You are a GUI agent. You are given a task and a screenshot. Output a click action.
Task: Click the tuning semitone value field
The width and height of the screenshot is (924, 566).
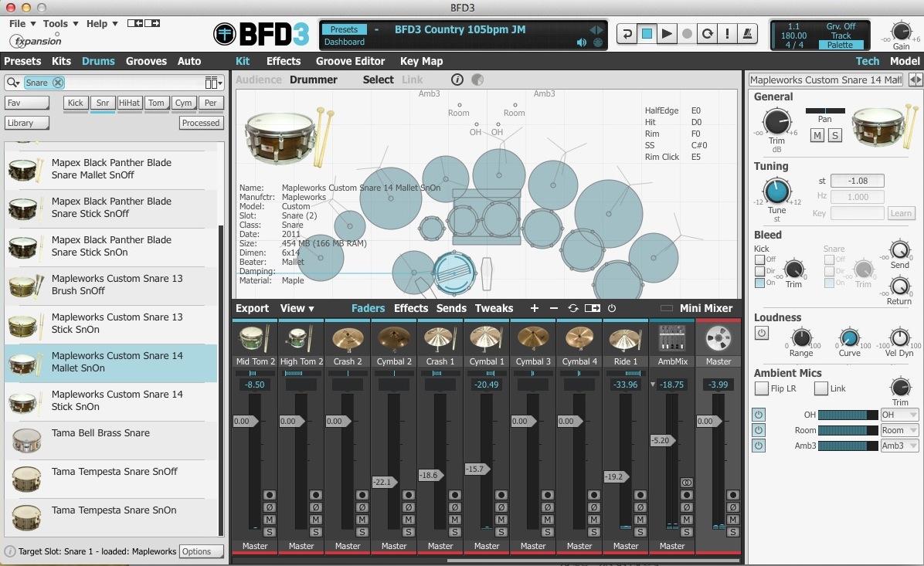click(x=858, y=181)
